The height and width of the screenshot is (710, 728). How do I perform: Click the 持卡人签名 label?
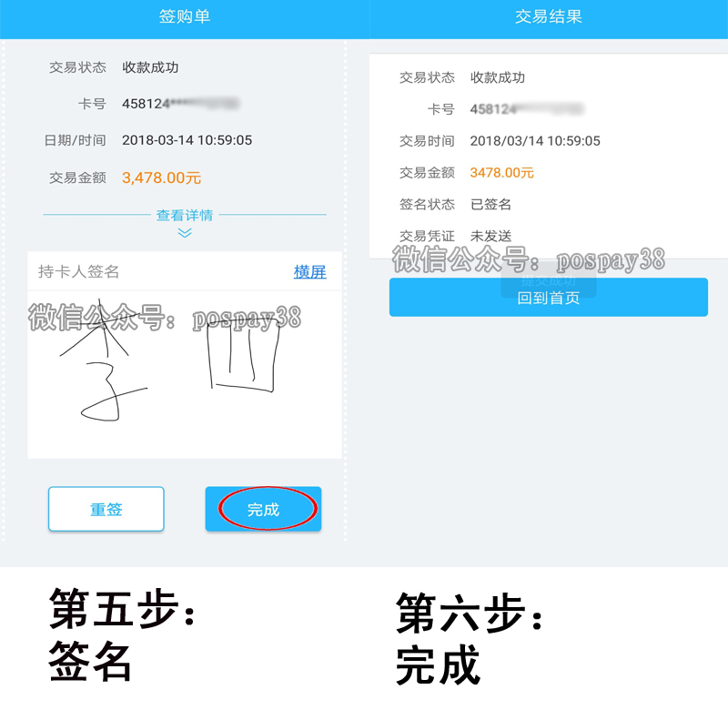click(x=79, y=272)
